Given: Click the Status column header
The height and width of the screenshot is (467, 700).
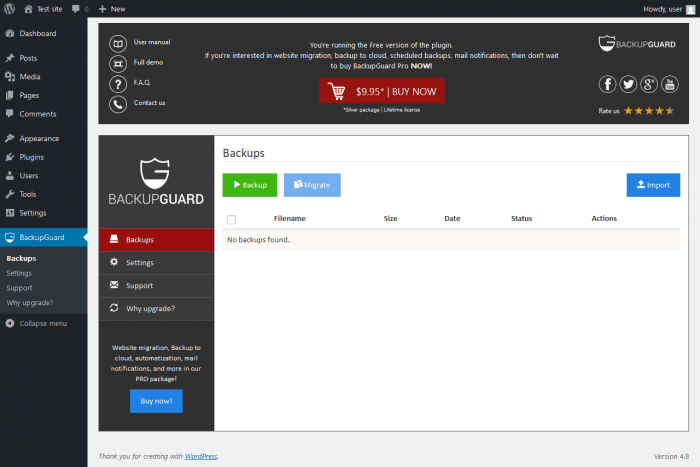Looking at the screenshot, I should coord(521,218).
